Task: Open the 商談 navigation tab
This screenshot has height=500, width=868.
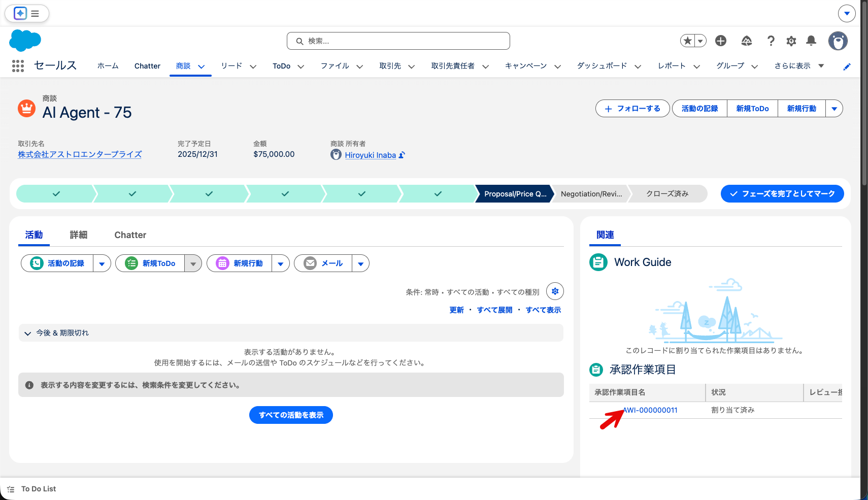Action: [183, 66]
